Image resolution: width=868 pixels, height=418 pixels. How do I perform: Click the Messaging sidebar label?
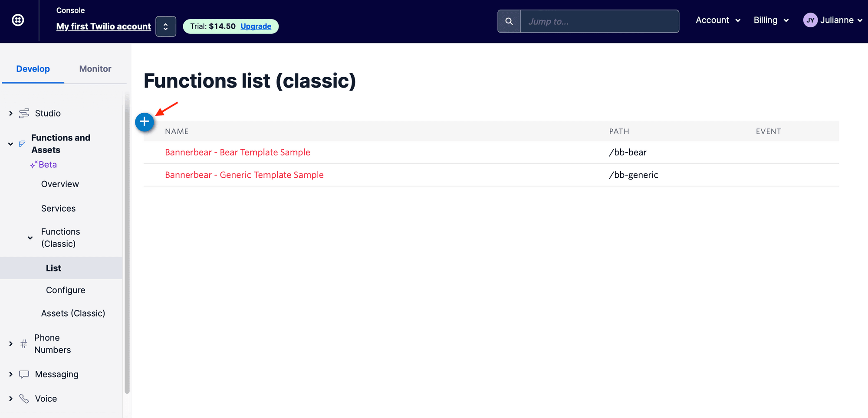[57, 374]
